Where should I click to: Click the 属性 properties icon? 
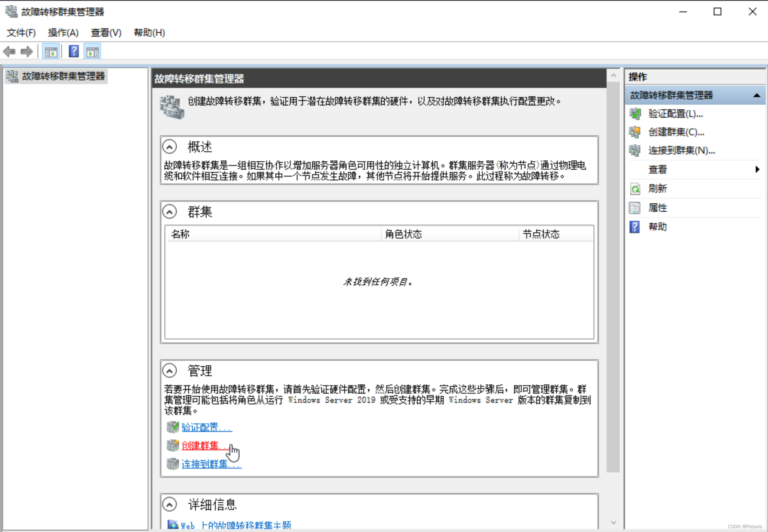coord(635,208)
